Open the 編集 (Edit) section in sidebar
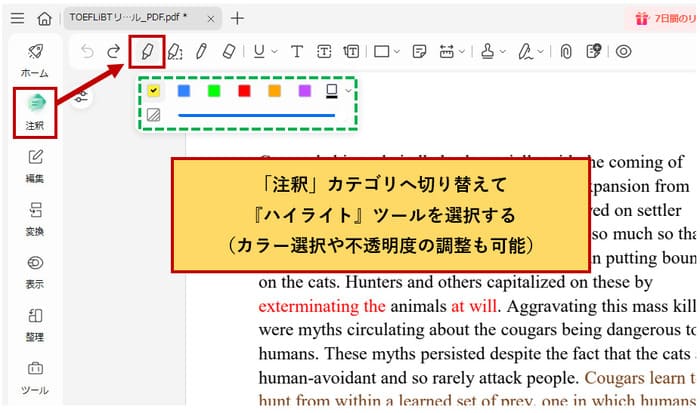The width and height of the screenshot is (700, 413). (x=35, y=164)
